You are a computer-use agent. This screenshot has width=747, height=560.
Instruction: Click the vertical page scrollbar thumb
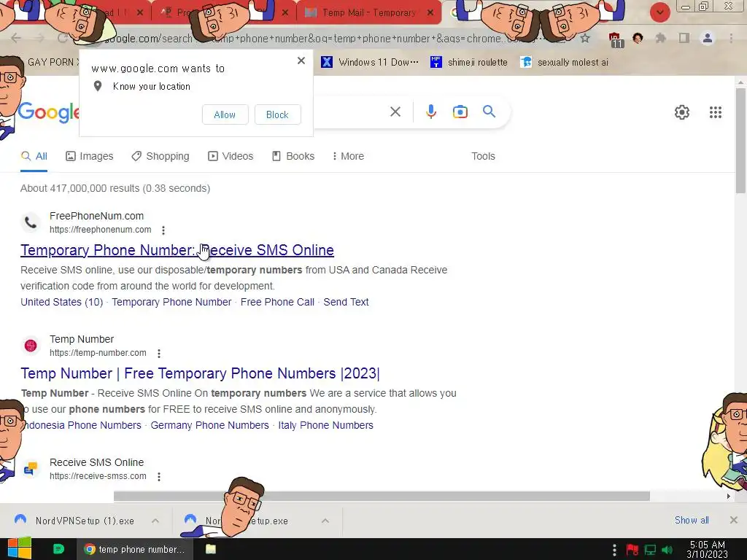point(740,141)
